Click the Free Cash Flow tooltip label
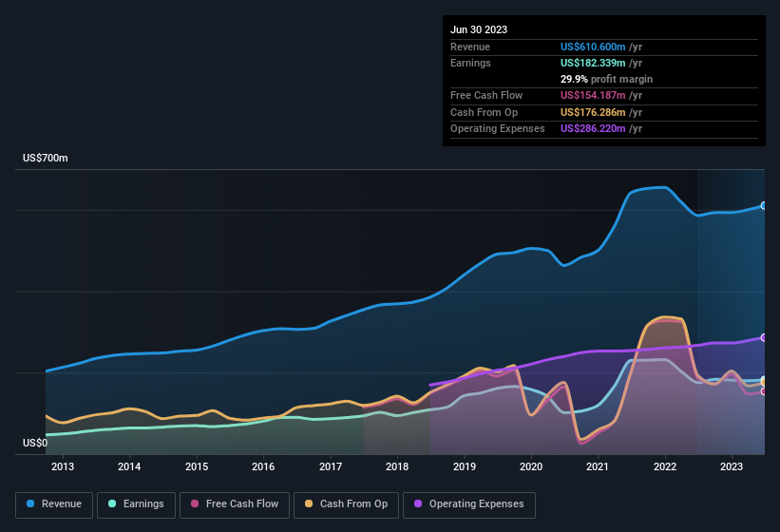 [486, 95]
